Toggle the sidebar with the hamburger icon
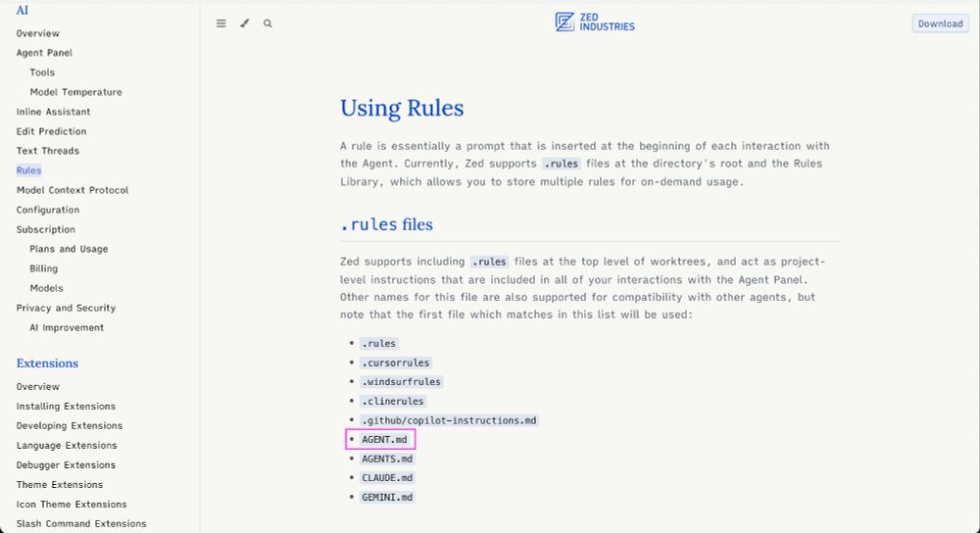The width and height of the screenshot is (980, 533). tap(221, 24)
